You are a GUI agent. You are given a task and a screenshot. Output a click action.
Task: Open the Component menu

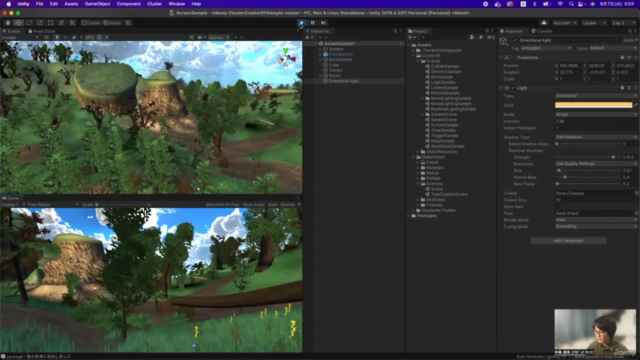coord(128,4)
